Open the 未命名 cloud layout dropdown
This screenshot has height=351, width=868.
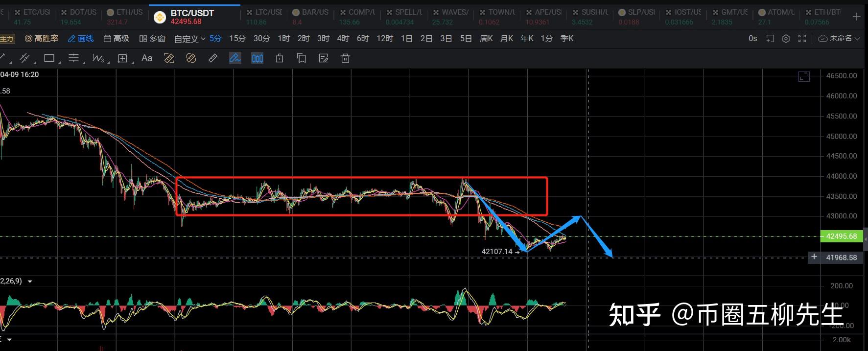839,38
